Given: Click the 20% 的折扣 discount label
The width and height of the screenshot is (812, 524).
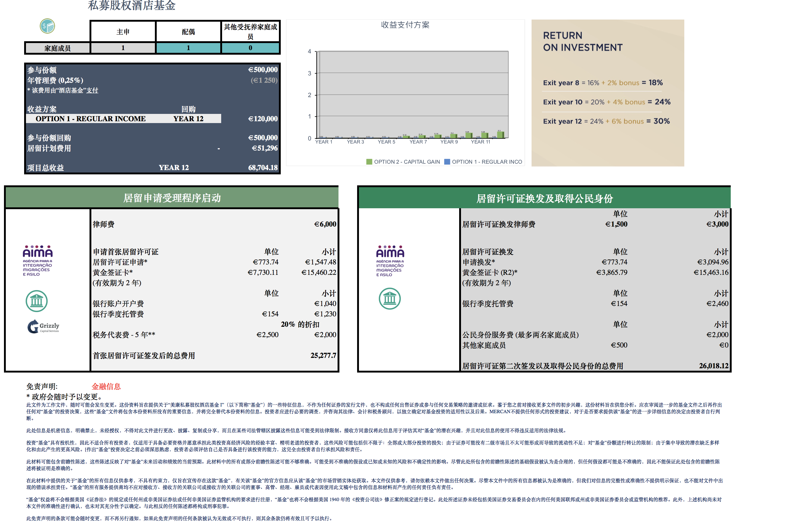Looking at the screenshot, I should 300,324.
